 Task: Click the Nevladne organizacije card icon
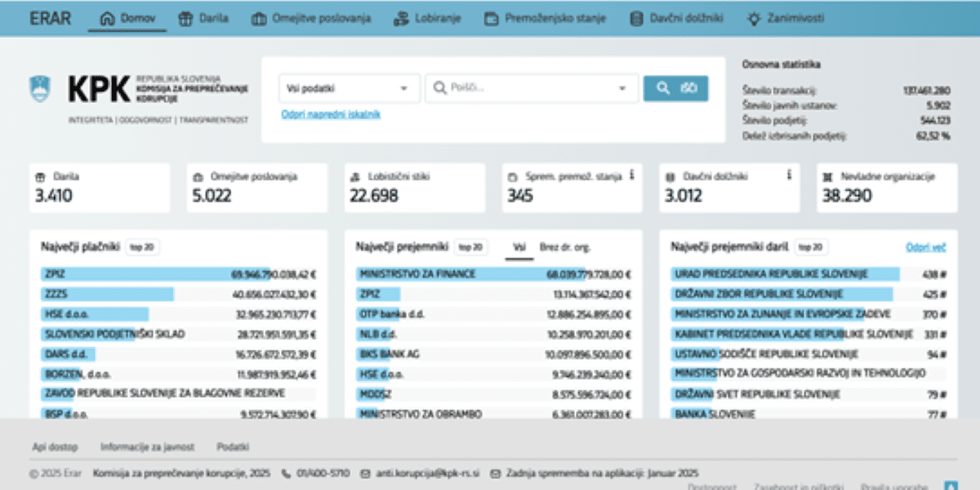pos(827,176)
